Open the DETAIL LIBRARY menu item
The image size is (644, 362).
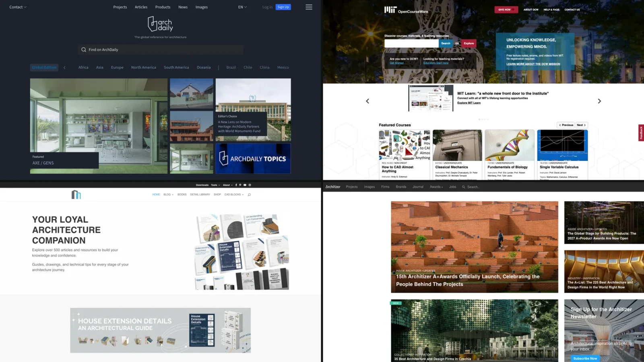click(200, 195)
